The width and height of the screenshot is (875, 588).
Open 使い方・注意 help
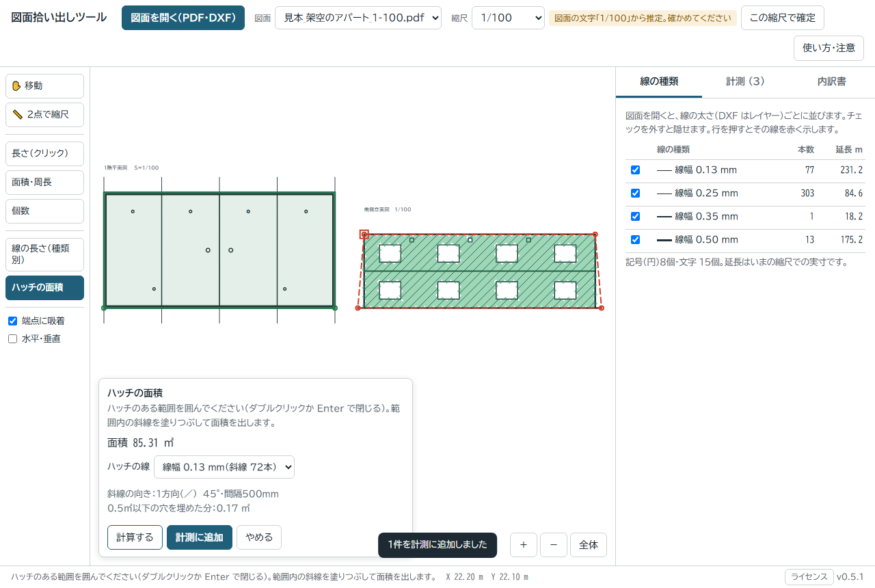(829, 48)
